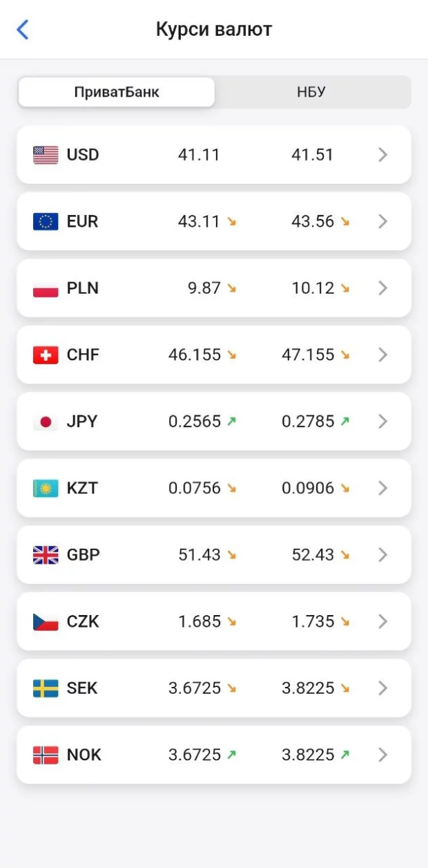Image resolution: width=428 pixels, height=868 pixels.
Task: Tap the USA flag icon
Action: [x=46, y=155]
